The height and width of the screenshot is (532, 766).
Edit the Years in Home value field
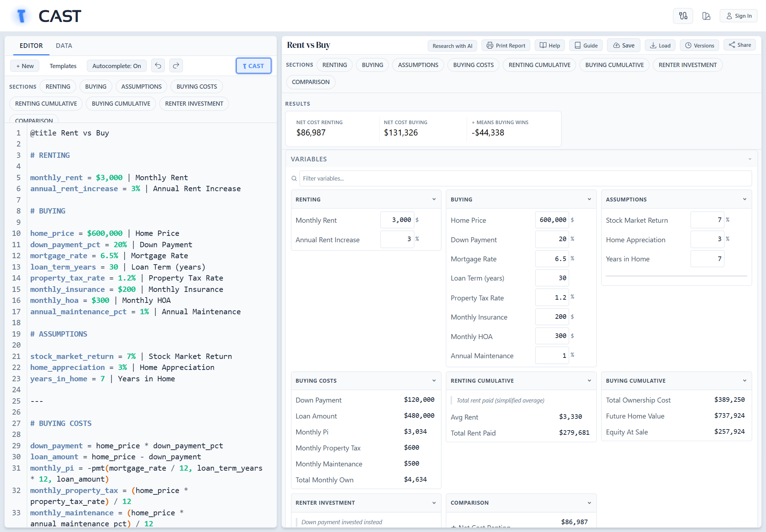(707, 259)
